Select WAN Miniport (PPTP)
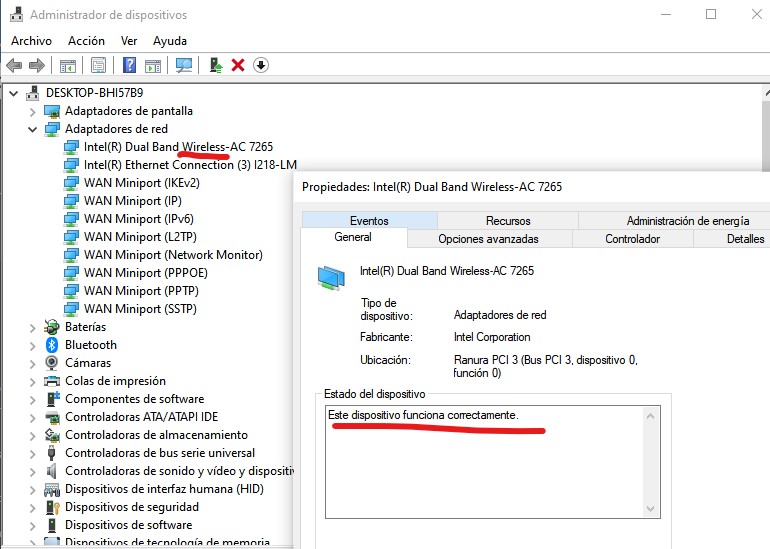The height and width of the screenshot is (549, 770). tap(141, 291)
